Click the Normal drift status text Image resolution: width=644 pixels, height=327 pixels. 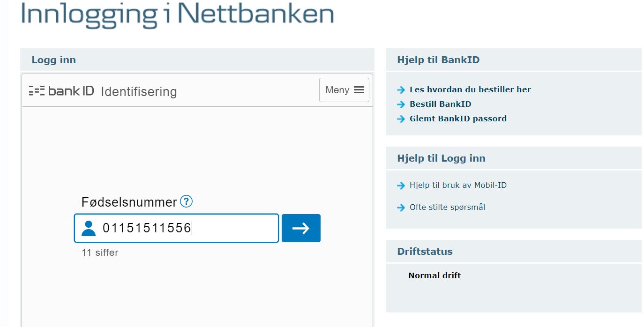(434, 275)
